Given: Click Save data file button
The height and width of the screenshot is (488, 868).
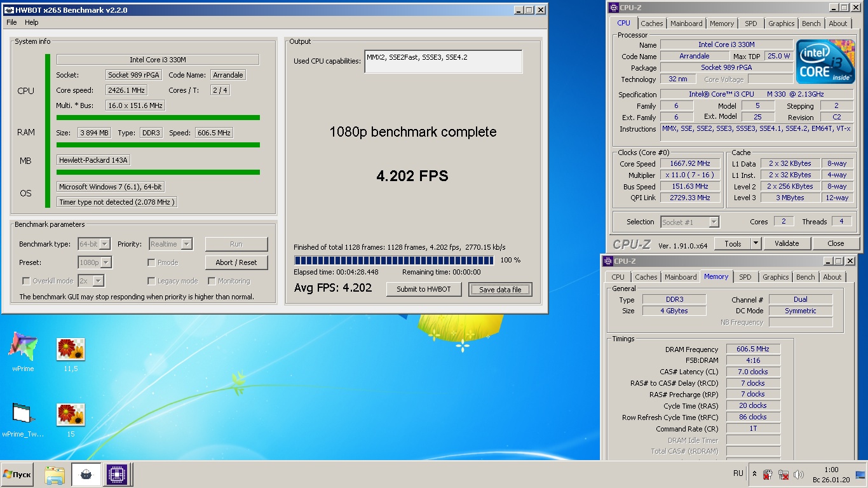Looking at the screenshot, I should coord(500,290).
